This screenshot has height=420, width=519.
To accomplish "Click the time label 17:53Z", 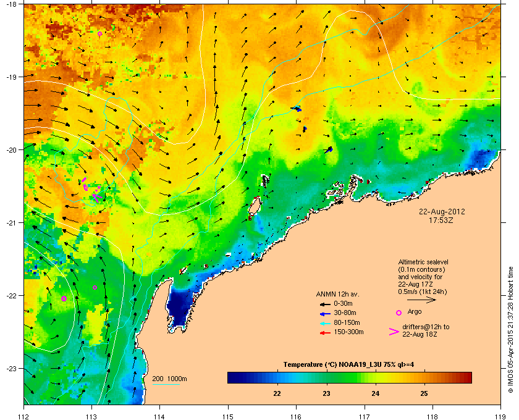I will pyautogui.click(x=441, y=220).
